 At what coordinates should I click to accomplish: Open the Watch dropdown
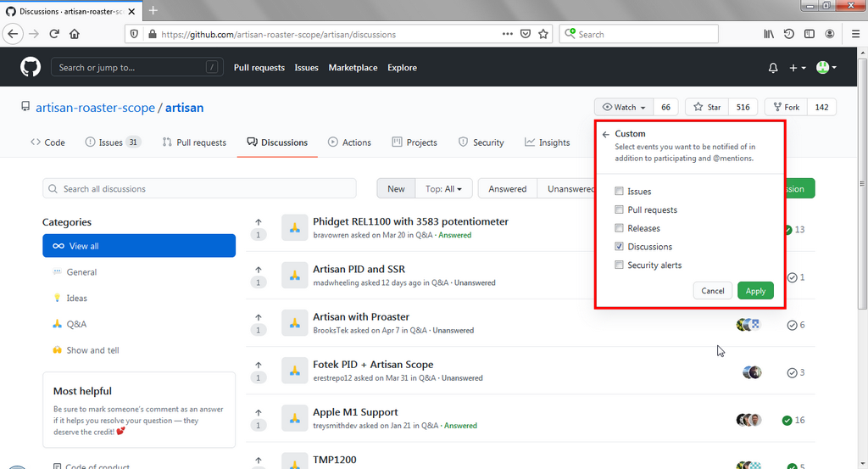tap(624, 107)
